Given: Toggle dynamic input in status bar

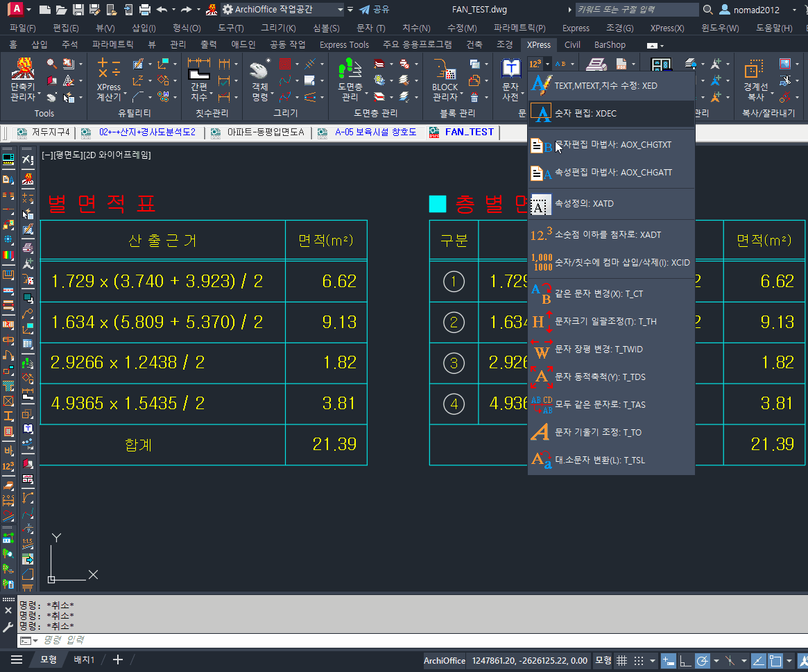Looking at the screenshot, I should point(669,660).
